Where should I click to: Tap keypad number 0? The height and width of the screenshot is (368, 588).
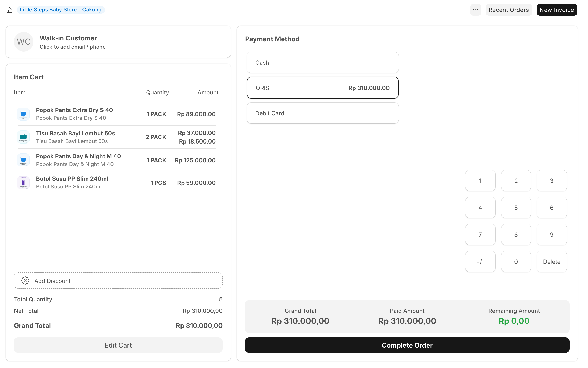(516, 262)
